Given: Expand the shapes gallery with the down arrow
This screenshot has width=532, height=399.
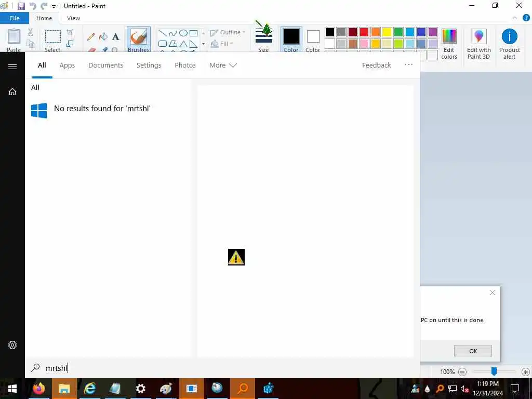Looking at the screenshot, I should (x=203, y=44).
